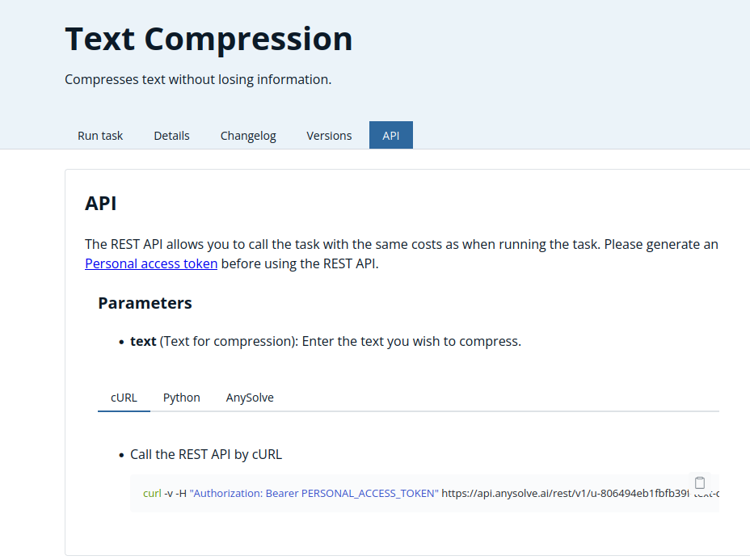
Task: Click the REST API description paragraph
Action: (x=402, y=254)
